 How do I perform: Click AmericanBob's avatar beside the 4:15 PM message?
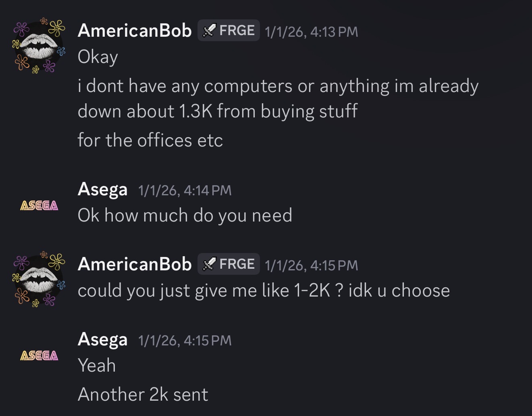coord(39,279)
